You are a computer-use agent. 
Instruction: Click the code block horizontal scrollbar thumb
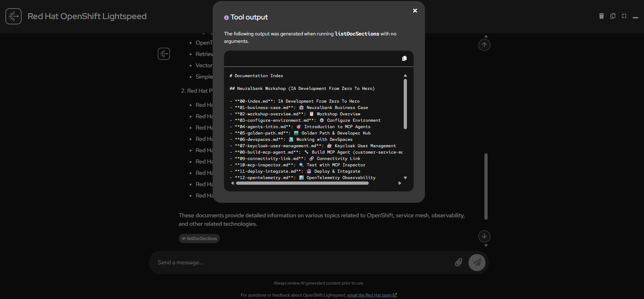(302, 183)
